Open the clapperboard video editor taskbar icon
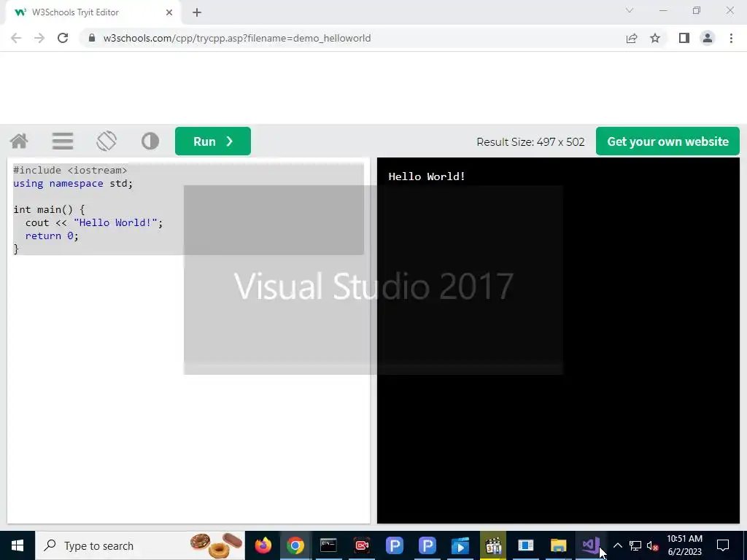Viewport: 747px width, 560px height. 493,545
